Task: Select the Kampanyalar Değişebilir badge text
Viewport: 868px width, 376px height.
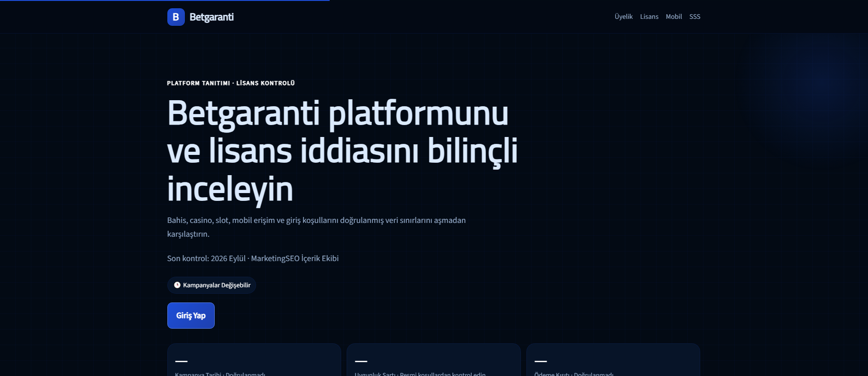Action: click(x=217, y=285)
